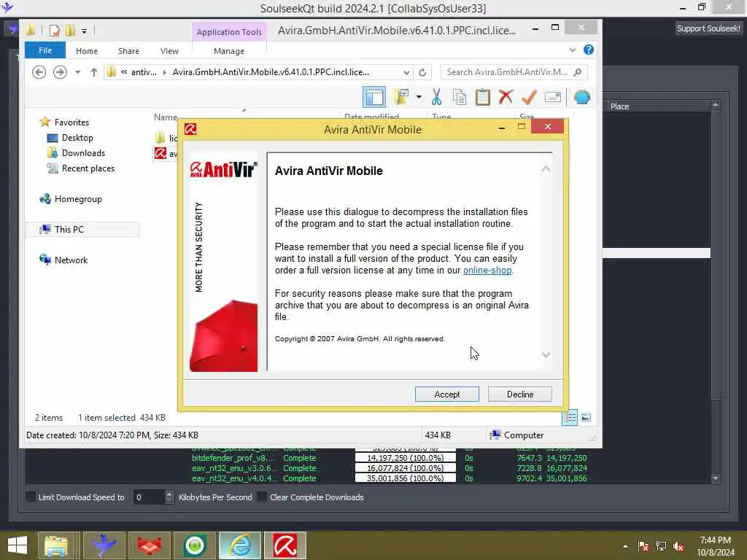Click the Properties icon in Quick Access Toolbar
The height and width of the screenshot is (560, 747).
click(54, 31)
